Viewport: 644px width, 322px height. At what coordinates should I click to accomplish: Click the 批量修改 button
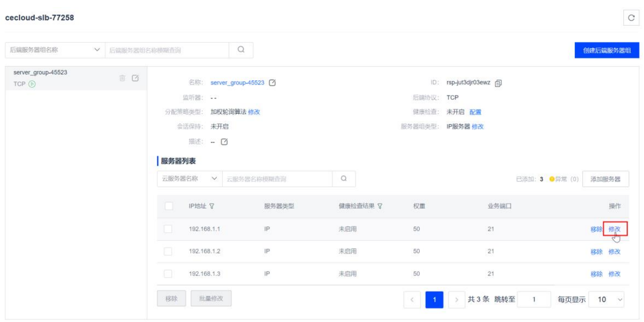click(211, 299)
